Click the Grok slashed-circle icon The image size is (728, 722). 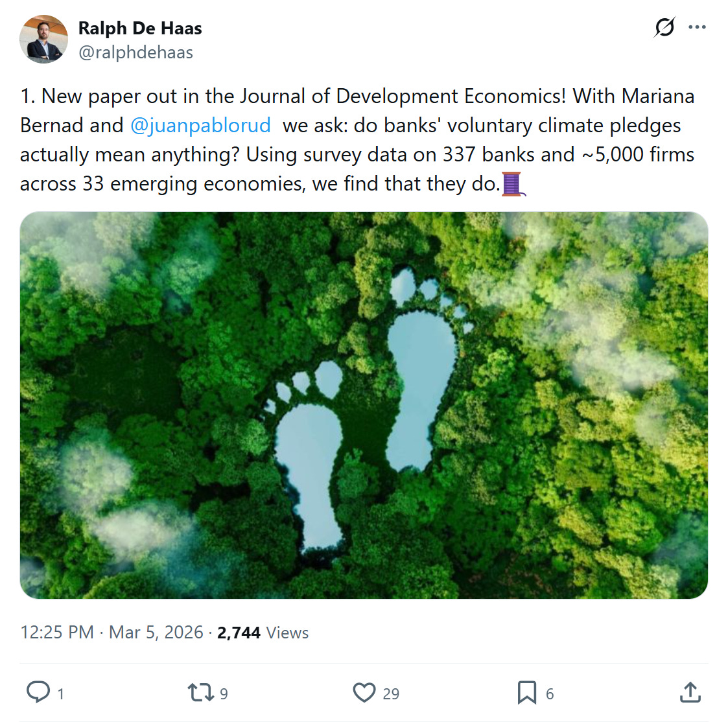664,27
